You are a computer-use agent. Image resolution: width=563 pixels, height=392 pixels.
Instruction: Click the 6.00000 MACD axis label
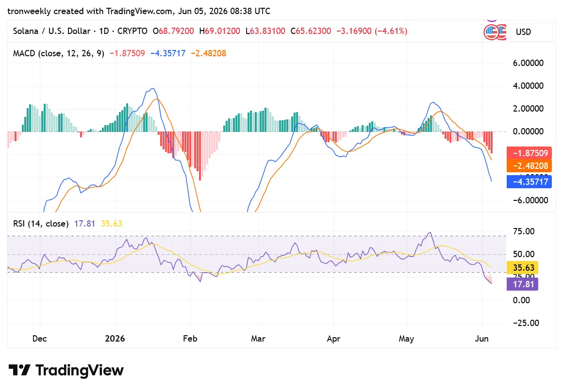point(528,63)
